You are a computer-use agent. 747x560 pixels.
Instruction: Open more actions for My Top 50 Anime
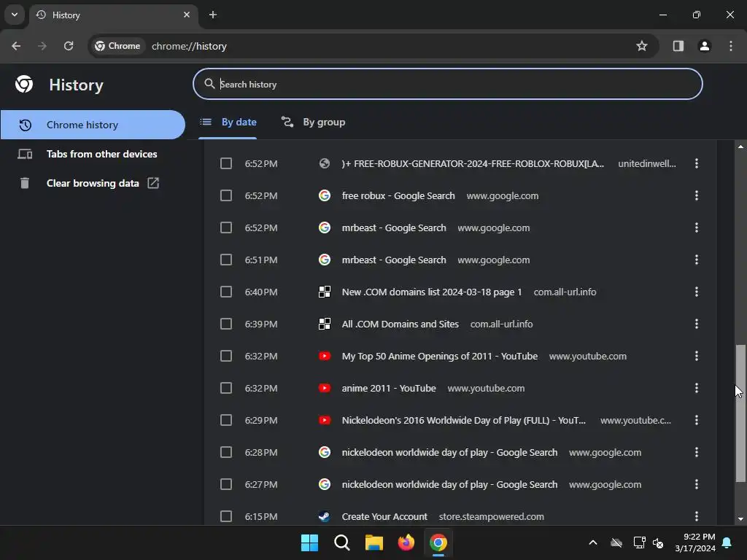[x=697, y=356]
